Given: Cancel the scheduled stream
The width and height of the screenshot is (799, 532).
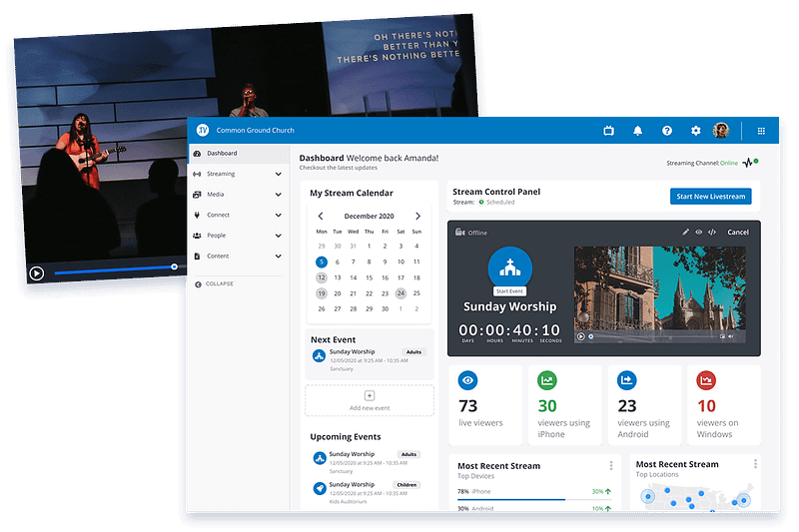Looking at the screenshot, I should pyautogui.click(x=738, y=233).
